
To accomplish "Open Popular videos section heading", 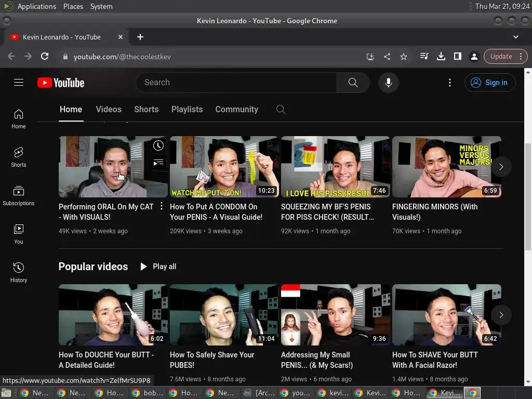I will pyautogui.click(x=94, y=267).
